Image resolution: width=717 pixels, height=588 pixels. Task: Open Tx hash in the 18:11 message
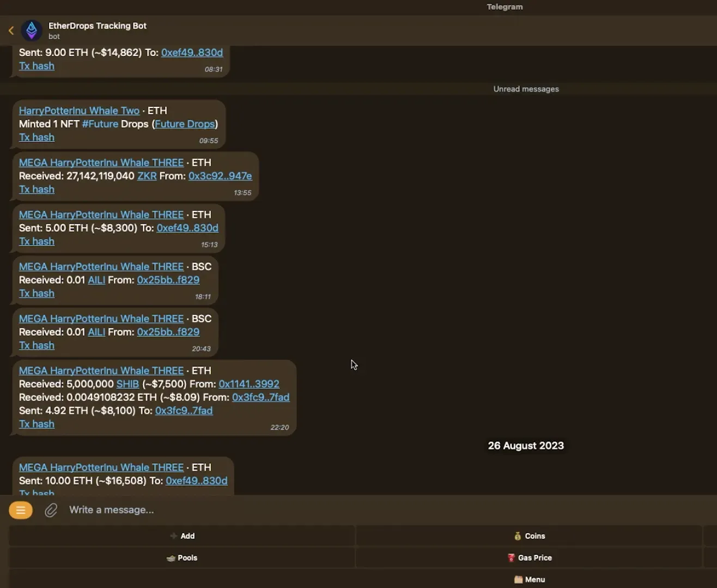pos(37,293)
